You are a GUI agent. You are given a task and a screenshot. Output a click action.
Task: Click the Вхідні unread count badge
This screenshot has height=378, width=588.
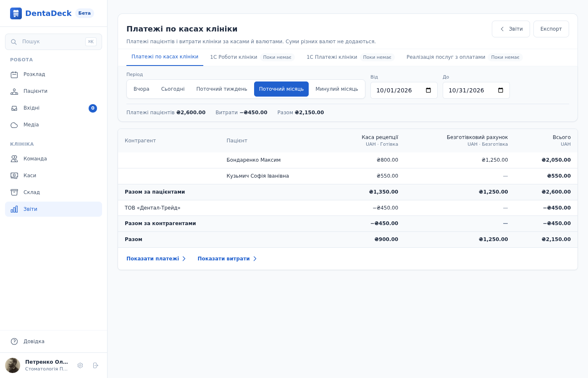(x=93, y=108)
